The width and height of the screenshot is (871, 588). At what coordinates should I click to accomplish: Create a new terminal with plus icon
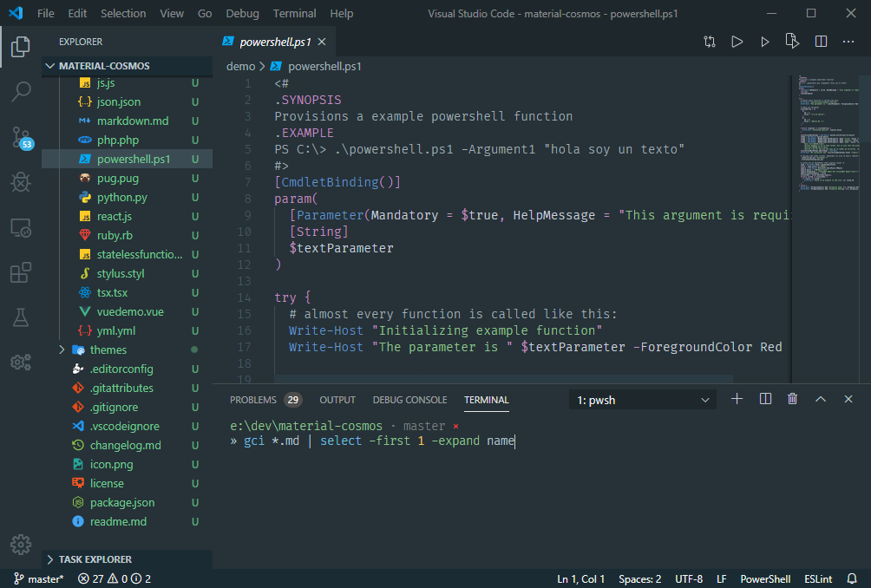tap(737, 399)
